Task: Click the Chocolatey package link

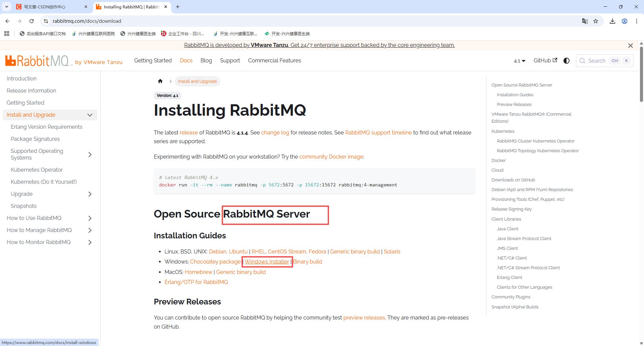Action: [215, 262]
